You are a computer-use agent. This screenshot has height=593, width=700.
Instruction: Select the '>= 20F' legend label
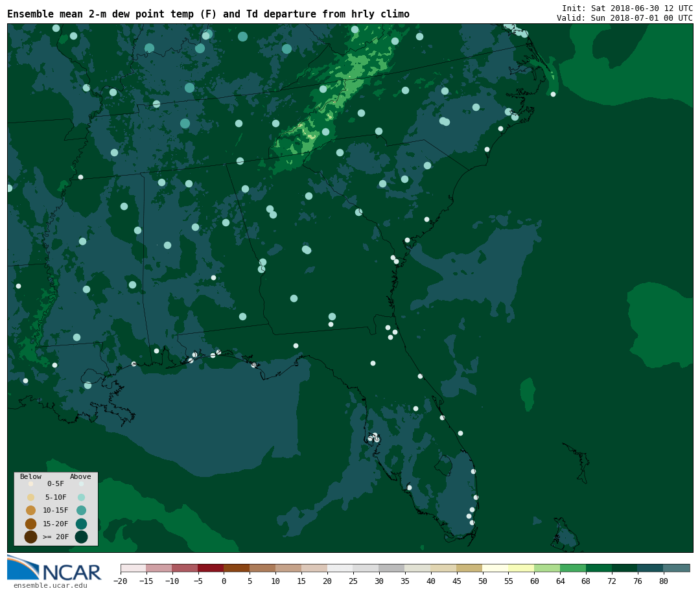pyautogui.click(x=56, y=537)
